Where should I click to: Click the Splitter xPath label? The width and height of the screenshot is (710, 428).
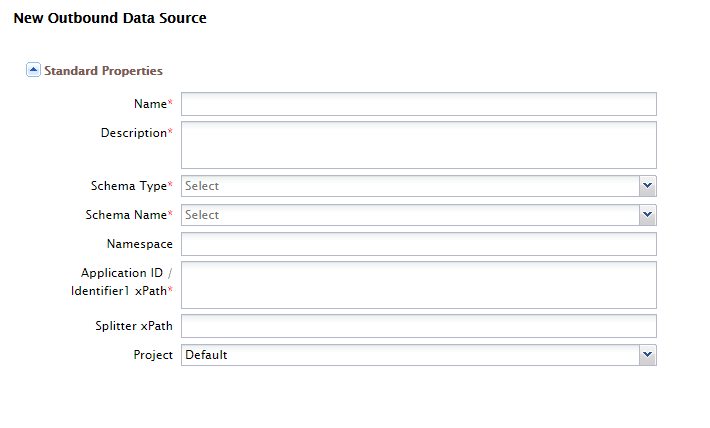[x=133, y=326]
